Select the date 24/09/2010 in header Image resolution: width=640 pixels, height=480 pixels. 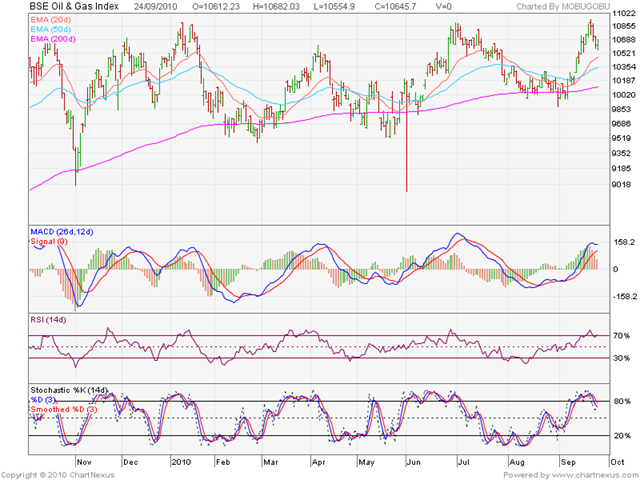[x=155, y=7]
